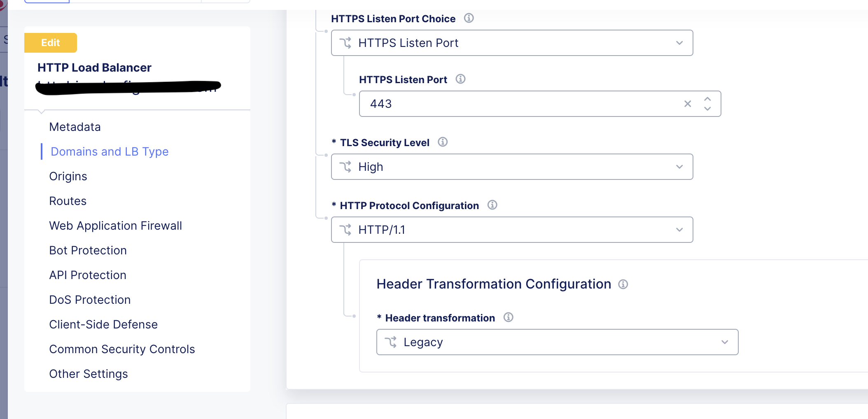
Task: Open Bot Protection settings
Action: pos(88,250)
